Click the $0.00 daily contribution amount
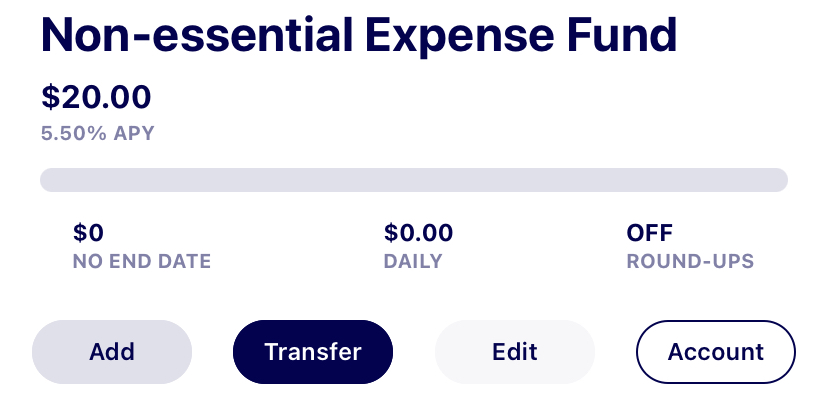Viewport: 828px width, 412px height. tap(418, 233)
